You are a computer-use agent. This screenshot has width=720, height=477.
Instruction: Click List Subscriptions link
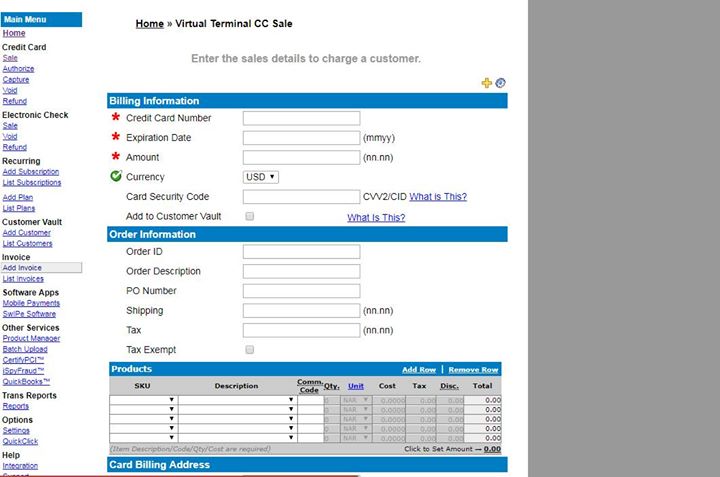[x=32, y=183]
